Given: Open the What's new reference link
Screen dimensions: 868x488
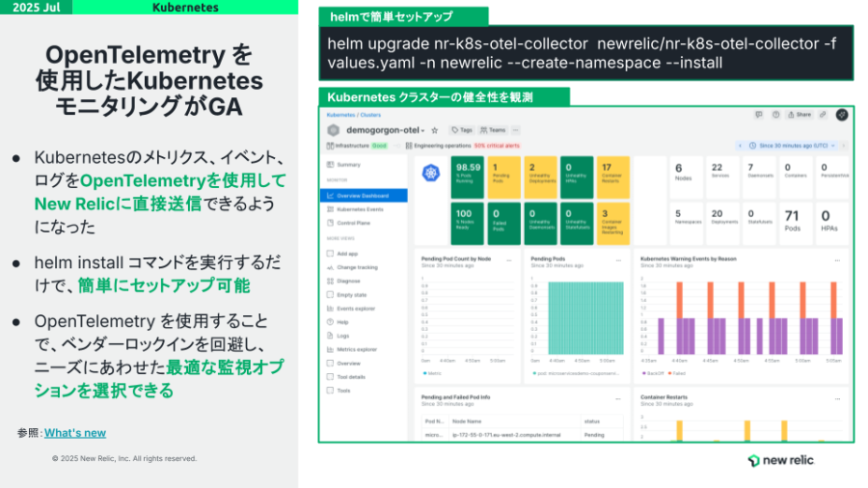Looking at the screenshot, I should 74,433.
